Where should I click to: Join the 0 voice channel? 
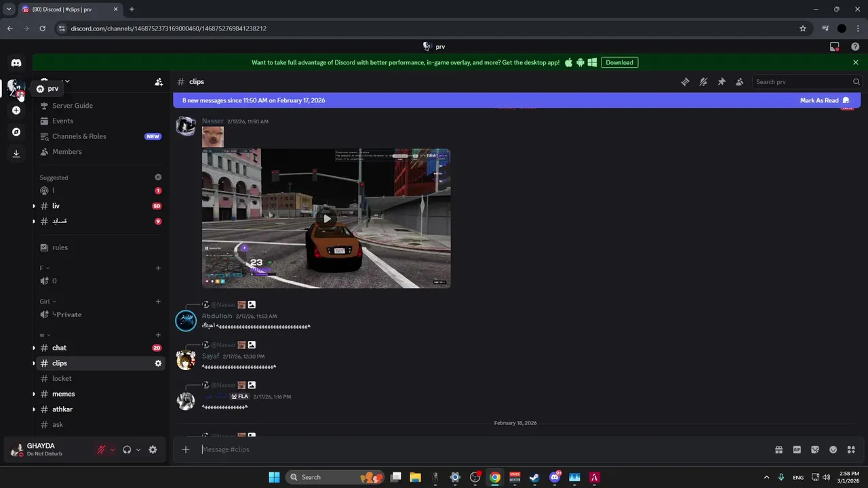(100, 281)
